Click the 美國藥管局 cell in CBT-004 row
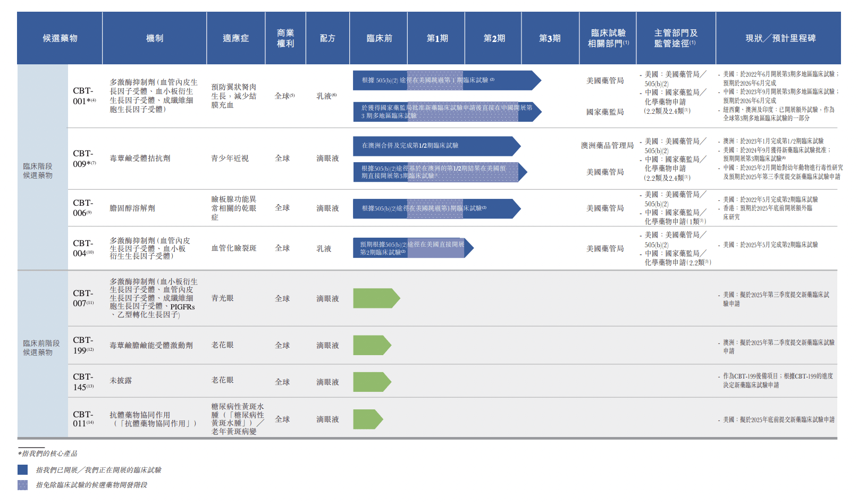 pos(605,249)
